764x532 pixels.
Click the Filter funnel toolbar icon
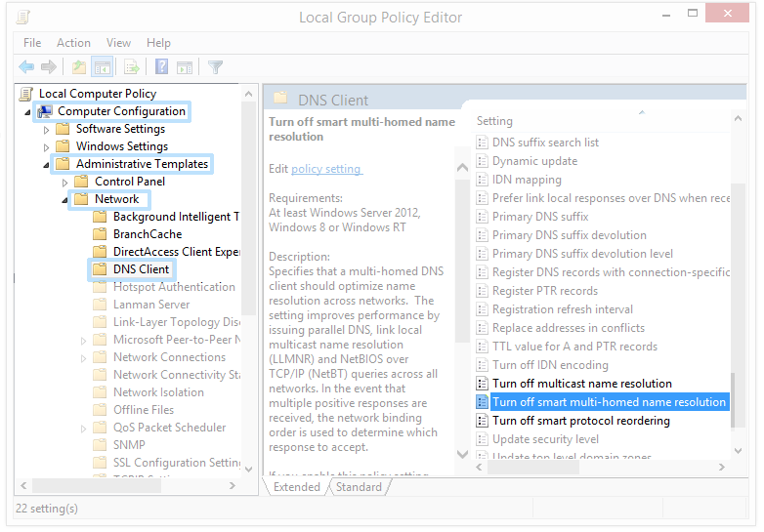215,67
